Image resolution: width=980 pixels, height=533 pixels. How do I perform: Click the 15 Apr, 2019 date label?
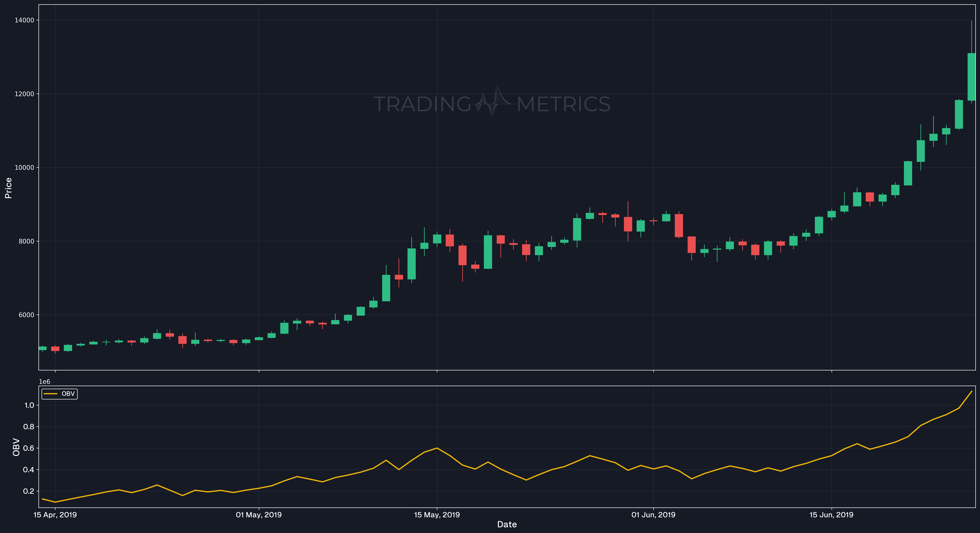coord(55,515)
